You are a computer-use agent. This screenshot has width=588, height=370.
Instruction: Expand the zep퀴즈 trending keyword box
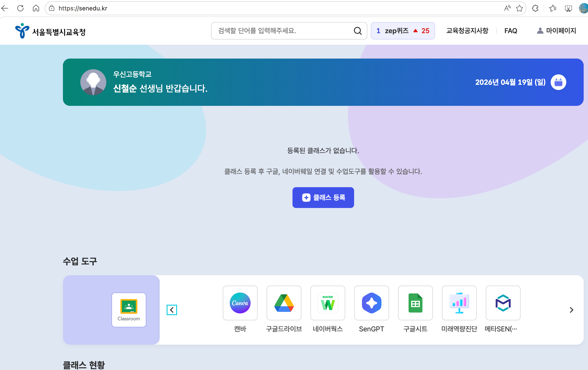402,31
